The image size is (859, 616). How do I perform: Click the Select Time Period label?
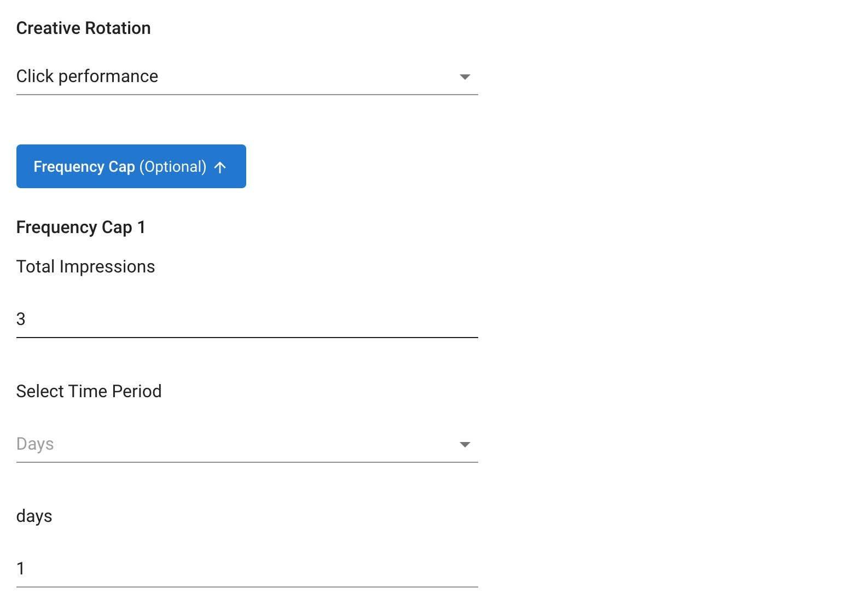[89, 391]
